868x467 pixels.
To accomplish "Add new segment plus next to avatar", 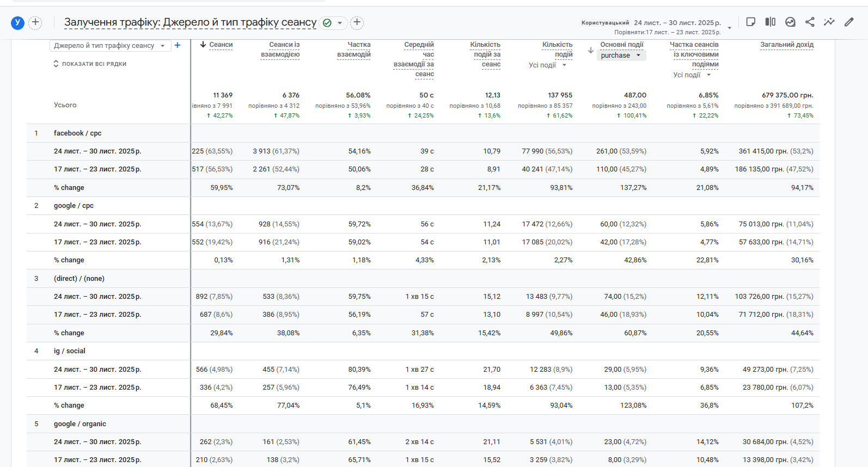I will [35, 22].
